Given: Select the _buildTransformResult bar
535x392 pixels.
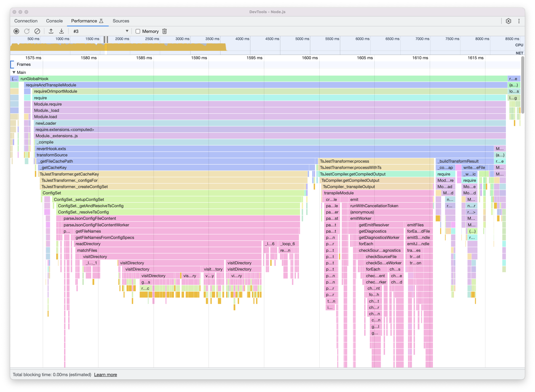Looking at the screenshot, I should click(465, 161).
